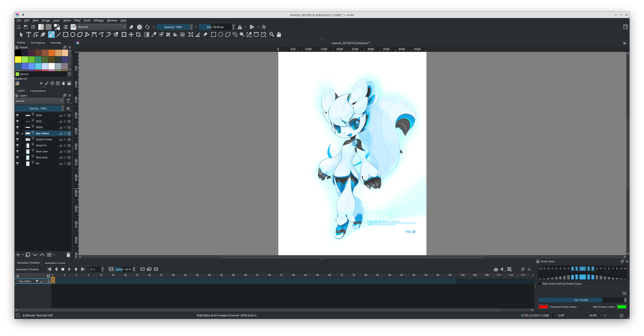
Task: Select the Base color layer
Action: (42, 151)
